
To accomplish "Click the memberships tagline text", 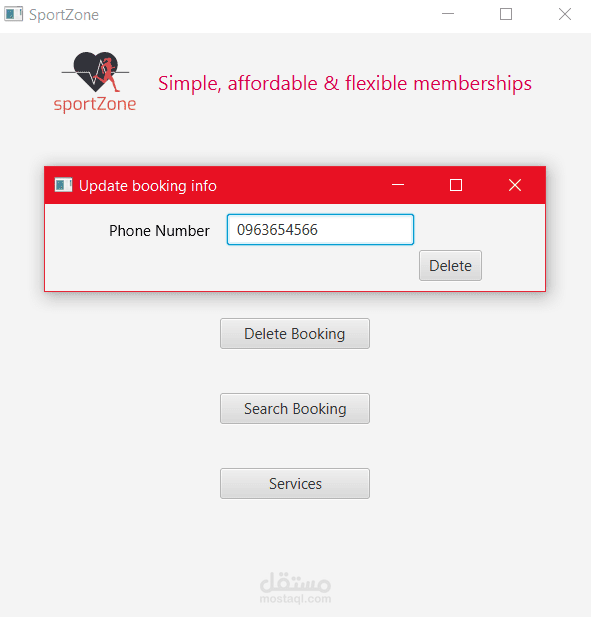I will 345,83.
